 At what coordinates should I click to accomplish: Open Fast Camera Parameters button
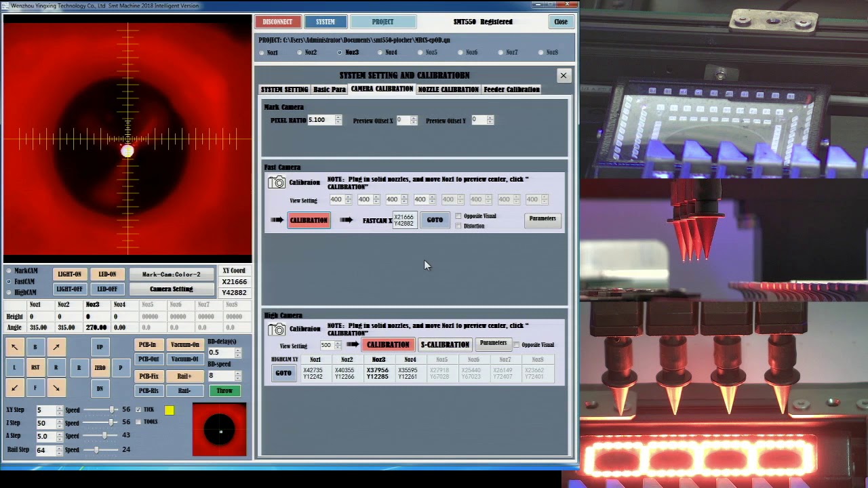pyautogui.click(x=542, y=219)
